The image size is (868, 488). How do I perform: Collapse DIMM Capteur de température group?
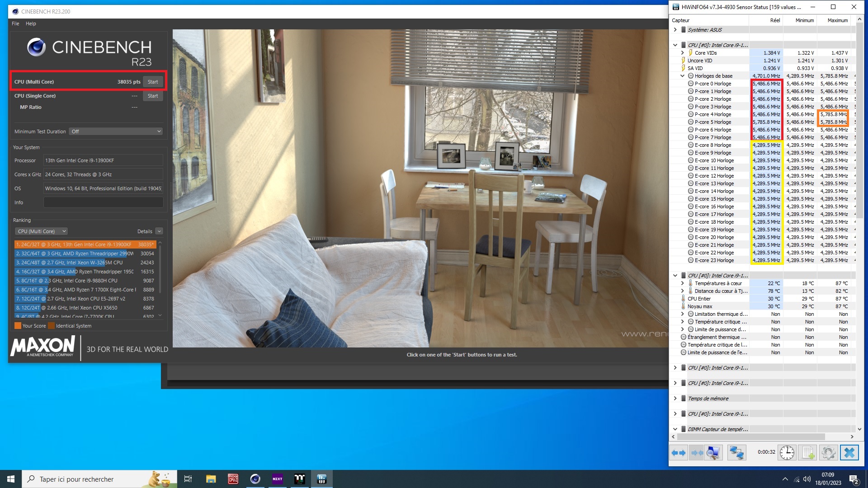click(x=675, y=429)
